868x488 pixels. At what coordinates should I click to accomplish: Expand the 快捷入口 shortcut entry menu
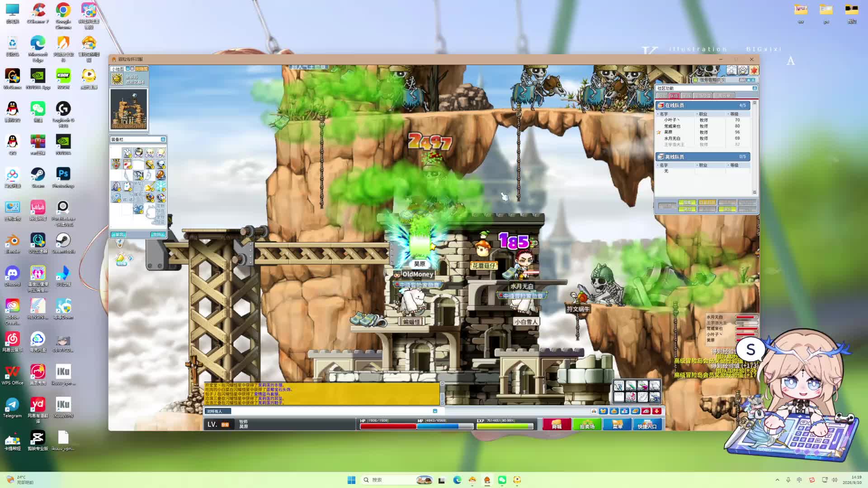point(647,424)
